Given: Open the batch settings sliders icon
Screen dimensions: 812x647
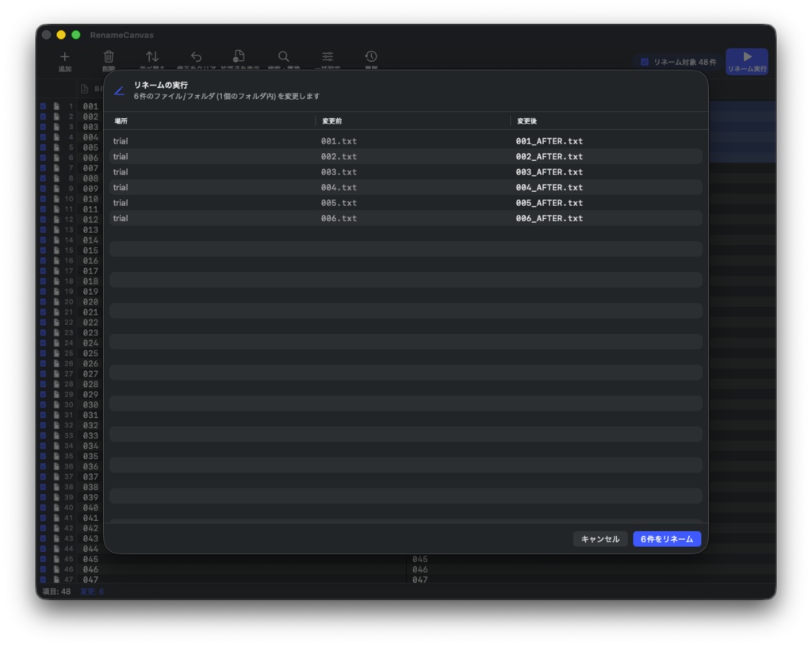Looking at the screenshot, I should tap(327, 56).
